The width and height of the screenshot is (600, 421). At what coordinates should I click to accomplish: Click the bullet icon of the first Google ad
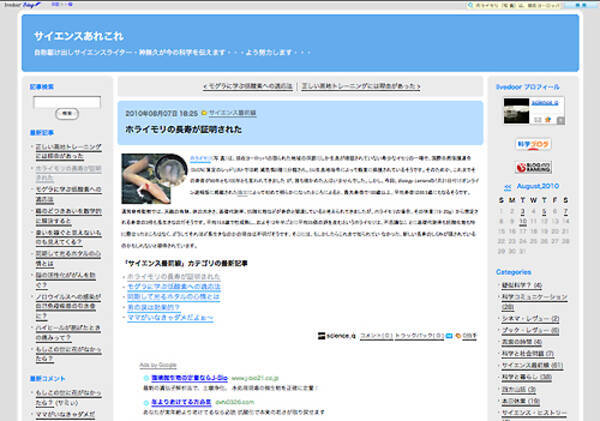tap(146, 378)
